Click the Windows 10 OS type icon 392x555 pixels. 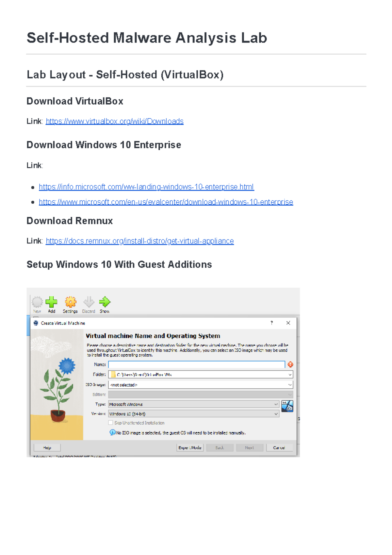(287, 406)
